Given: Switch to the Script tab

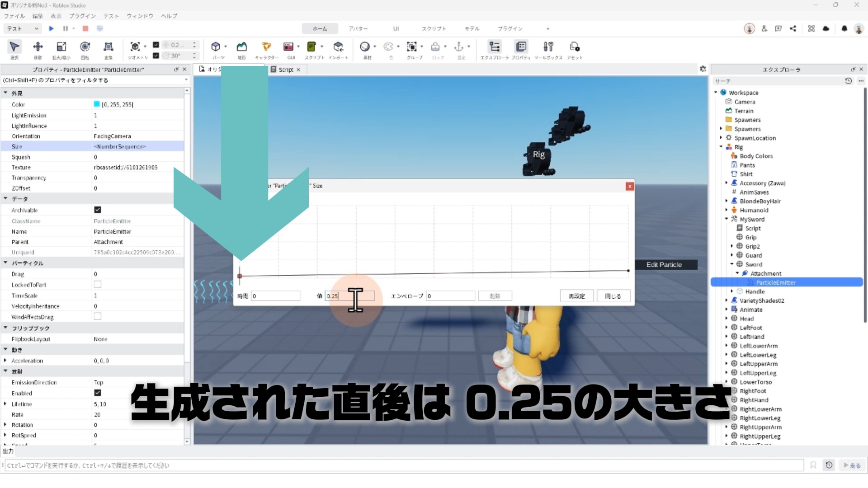Looking at the screenshot, I should (285, 70).
